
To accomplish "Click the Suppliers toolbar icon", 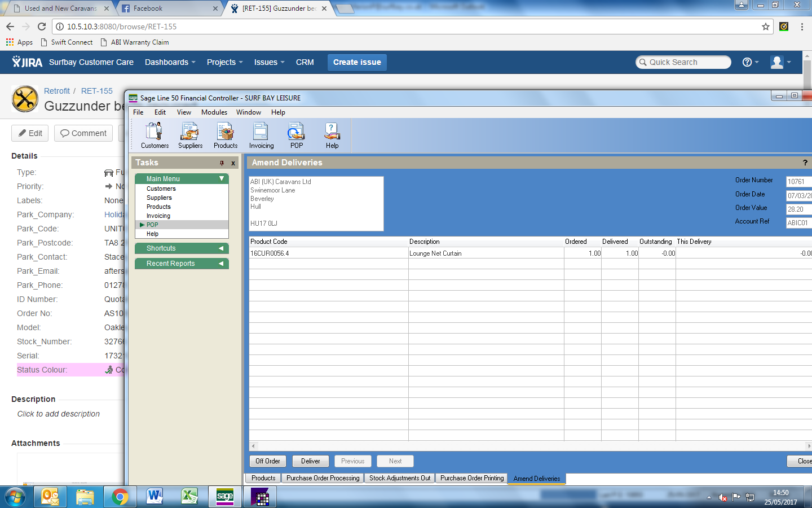I will pos(190,135).
